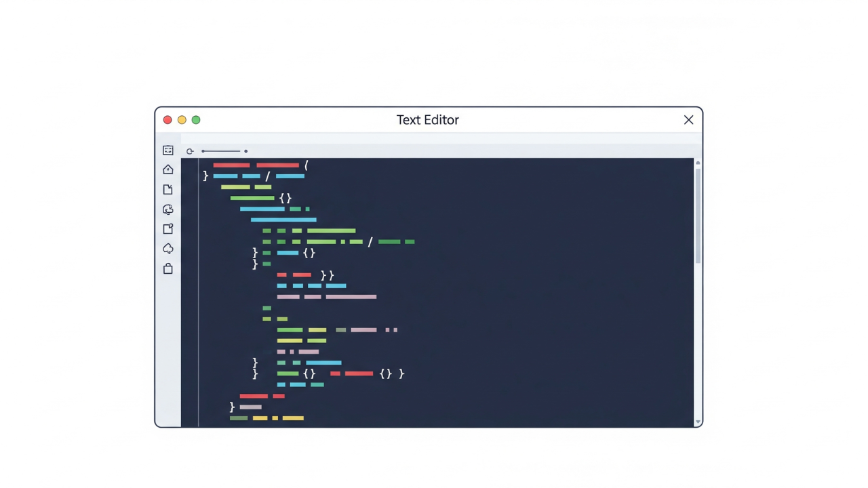This screenshot has height=488, width=868.
Task: Create a new document using sidebar file icon
Action: coord(167,189)
